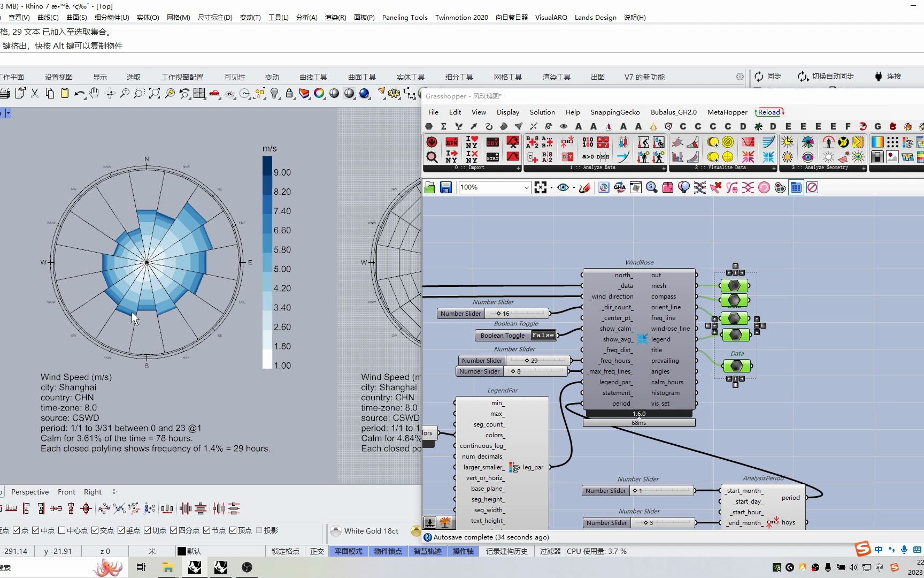Open the Grasshopper Display menu

click(507, 112)
